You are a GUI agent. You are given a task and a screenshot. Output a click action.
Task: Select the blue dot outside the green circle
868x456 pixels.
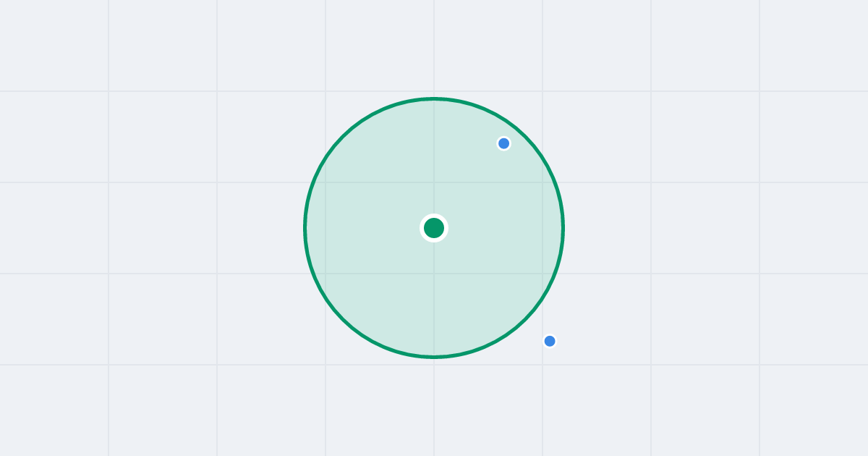tap(550, 341)
